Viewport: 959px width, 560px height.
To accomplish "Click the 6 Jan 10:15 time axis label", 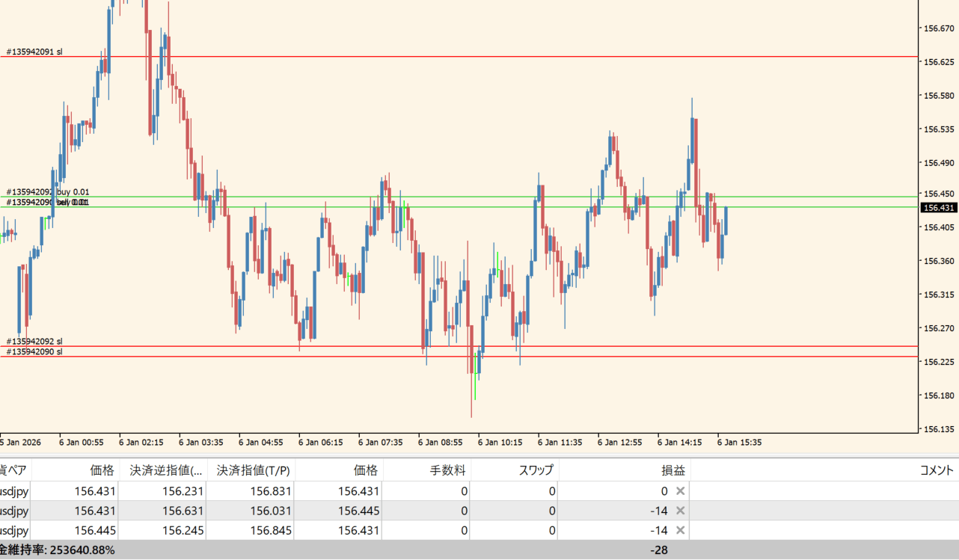I will coord(500,443).
